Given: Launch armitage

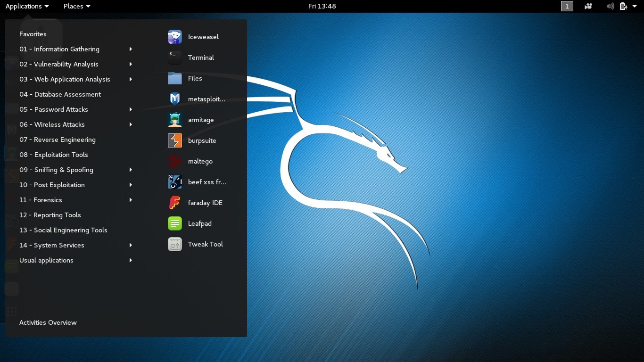Looking at the screenshot, I should (x=201, y=120).
